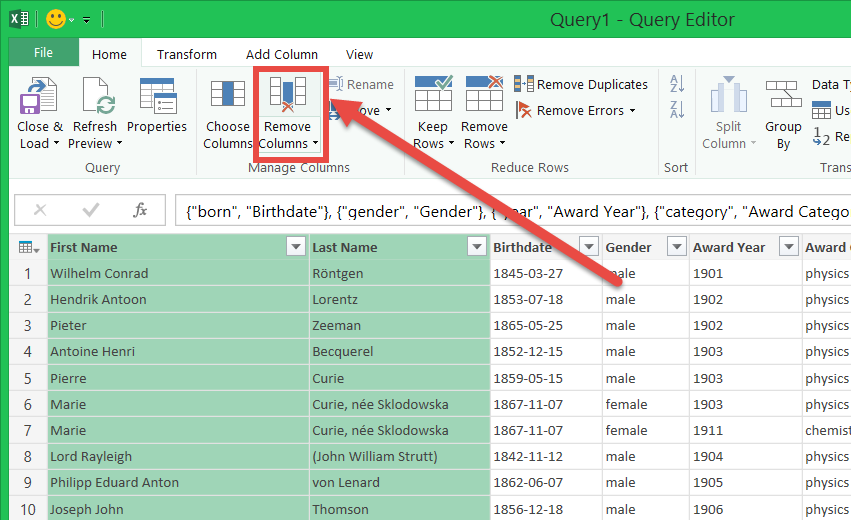Click in the formula bar text

tap(500, 211)
